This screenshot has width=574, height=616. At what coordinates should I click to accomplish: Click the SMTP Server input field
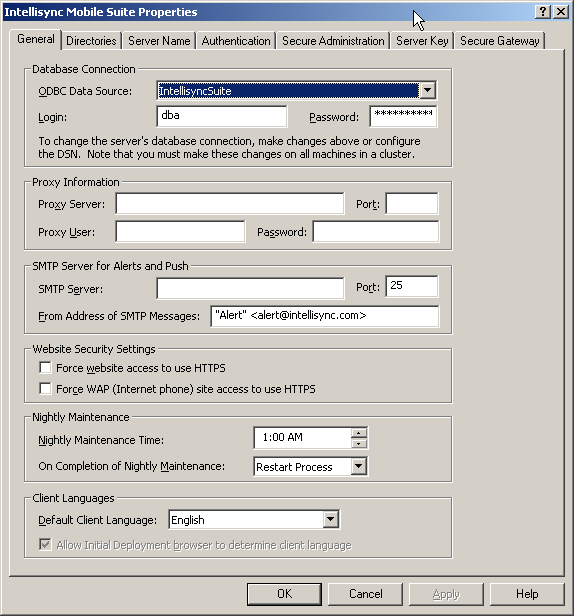250,288
